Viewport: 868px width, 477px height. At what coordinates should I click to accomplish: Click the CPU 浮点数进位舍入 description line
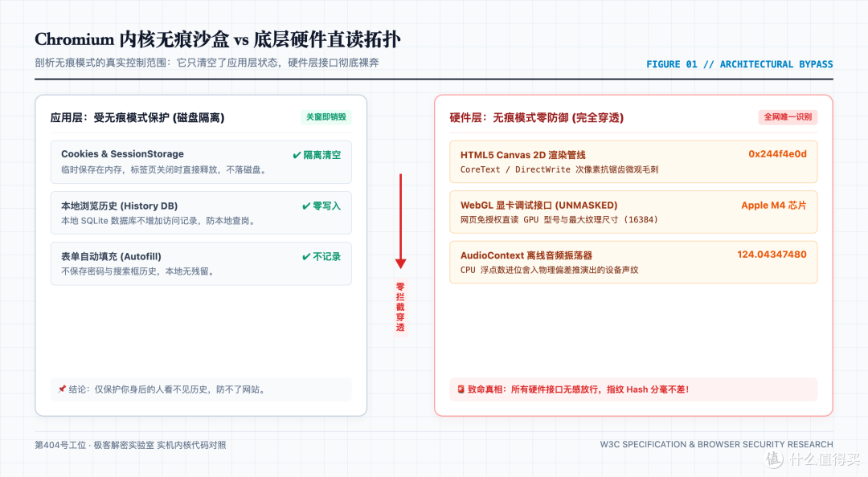[x=549, y=270]
